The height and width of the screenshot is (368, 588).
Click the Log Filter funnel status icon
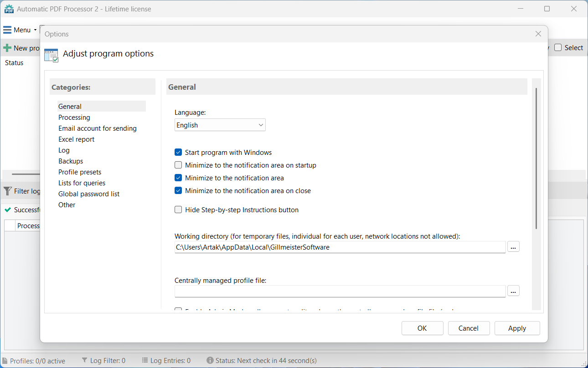click(x=85, y=361)
